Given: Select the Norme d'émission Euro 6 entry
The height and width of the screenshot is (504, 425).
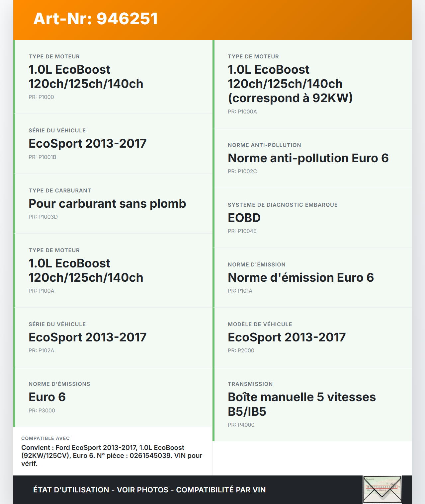Looking at the screenshot, I should coord(312,277).
